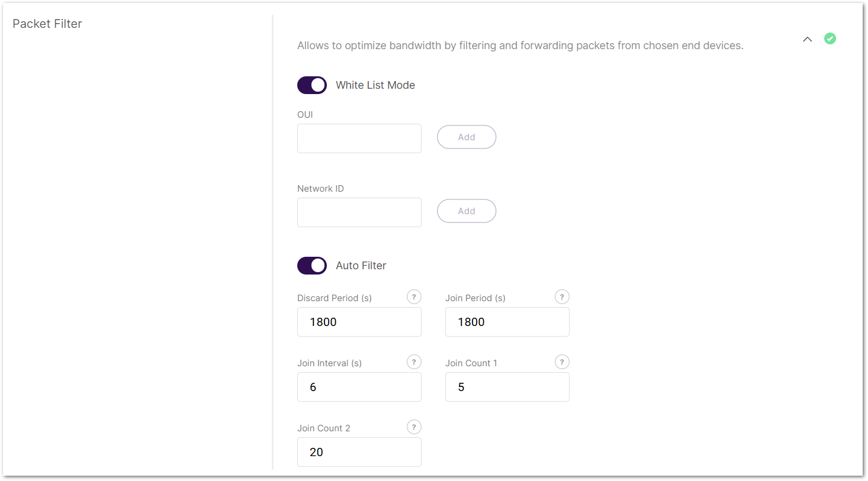This screenshot has height=481, width=868.
Task: Click help icon for Join Period
Action: (x=562, y=297)
